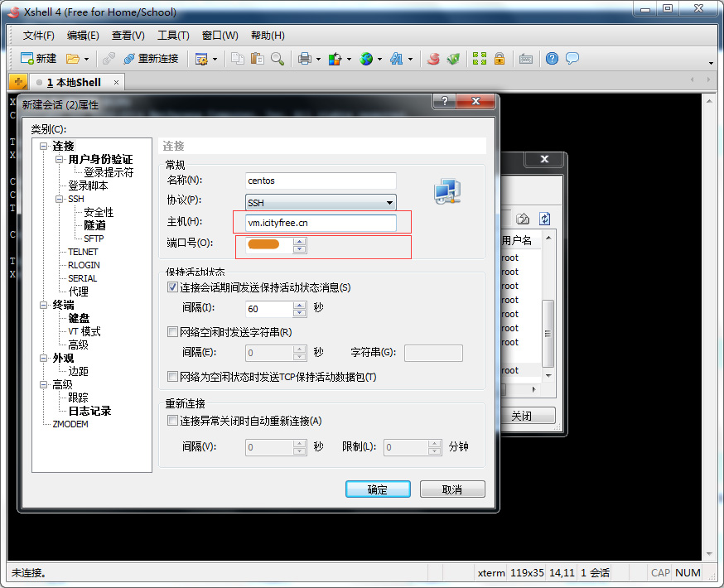Click Reconnect (重新连接) toolbar button
The image size is (724, 588).
tap(151, 59)
